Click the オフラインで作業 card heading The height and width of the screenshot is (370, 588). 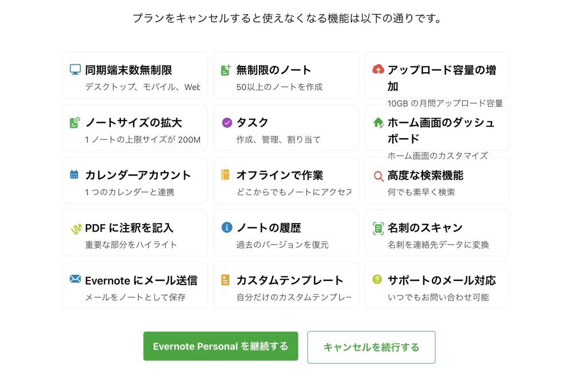click(280, 176)
